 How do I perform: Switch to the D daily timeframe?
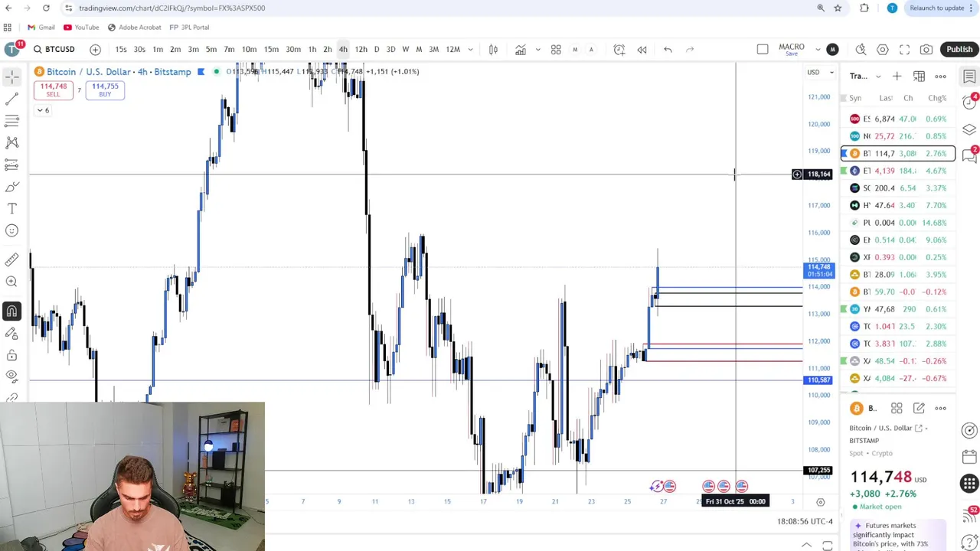point(377,50)
